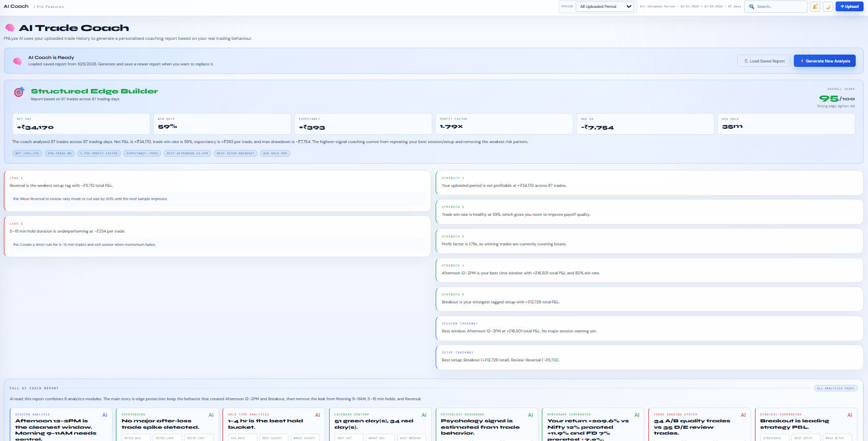Click the AI badge on Session Analysis card
Image resolution: width=868 pixels, height=441 pixels.
(105, 415)
